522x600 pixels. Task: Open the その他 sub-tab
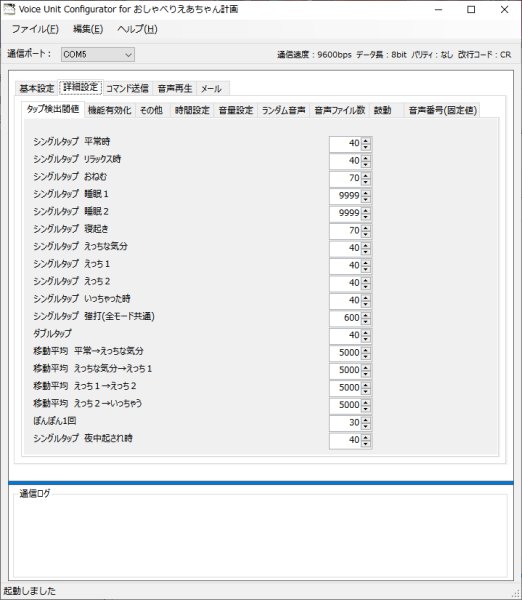click(151, 110)
